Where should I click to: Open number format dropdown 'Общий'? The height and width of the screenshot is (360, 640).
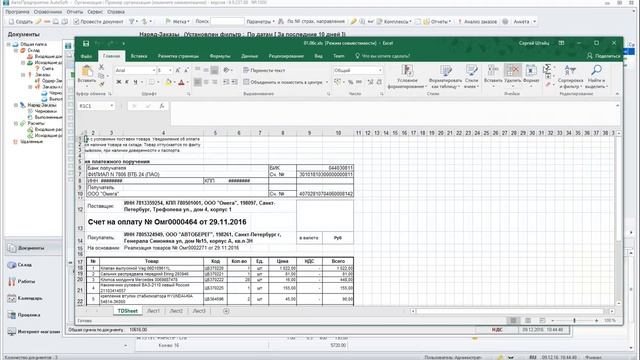pos(380,70)
